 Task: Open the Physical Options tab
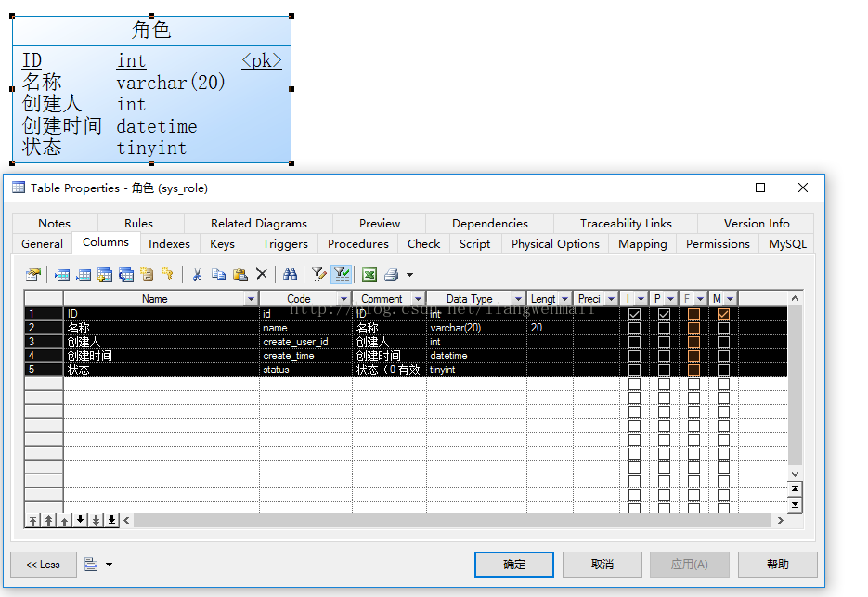555,243
